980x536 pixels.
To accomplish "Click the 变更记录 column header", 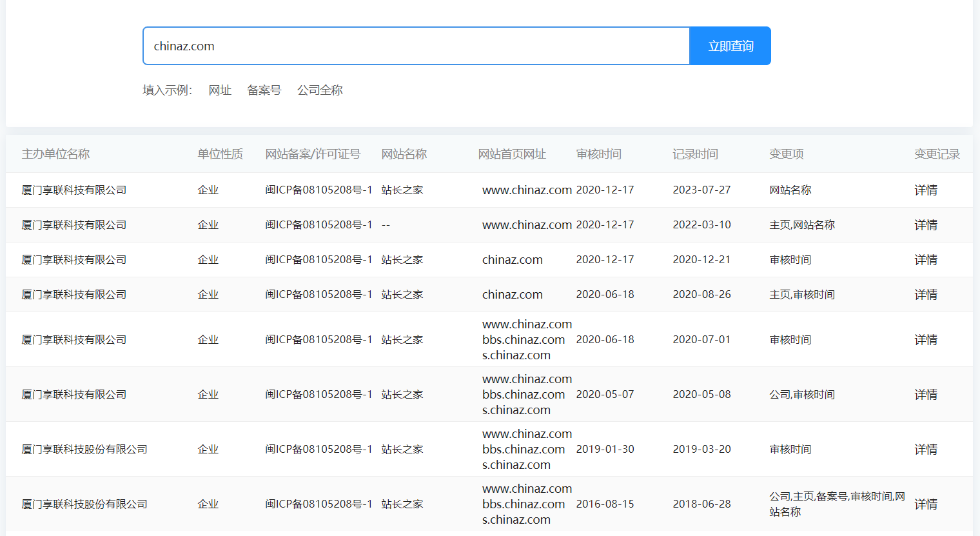I will (937, 154).
